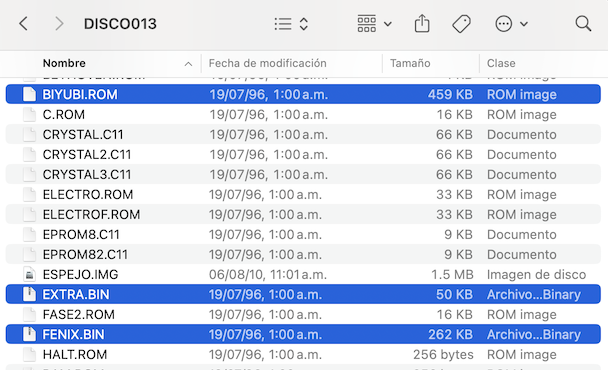Viewport: 608px width, 370px height.
Task: Click the 459 KB size of BIYUBI.ROM
Action: (450, 94)
